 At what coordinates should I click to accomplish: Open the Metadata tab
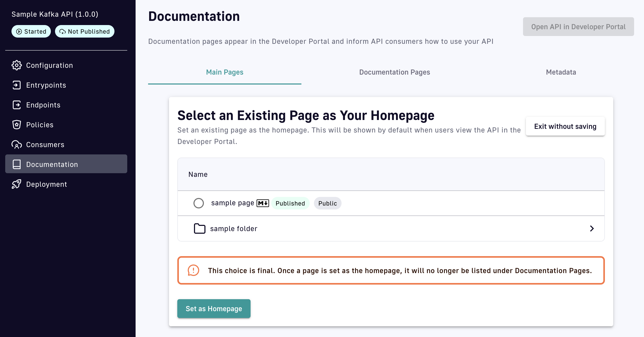(x=561, y=72)
